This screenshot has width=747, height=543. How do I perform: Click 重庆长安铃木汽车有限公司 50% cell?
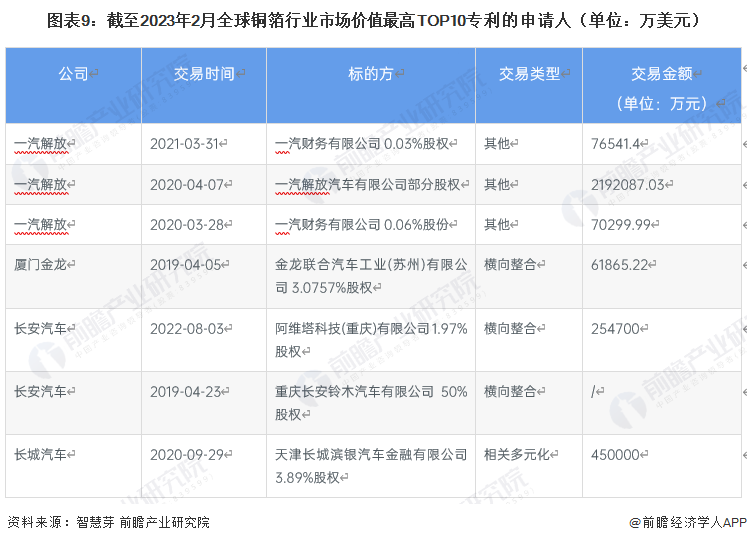point(371,403)
